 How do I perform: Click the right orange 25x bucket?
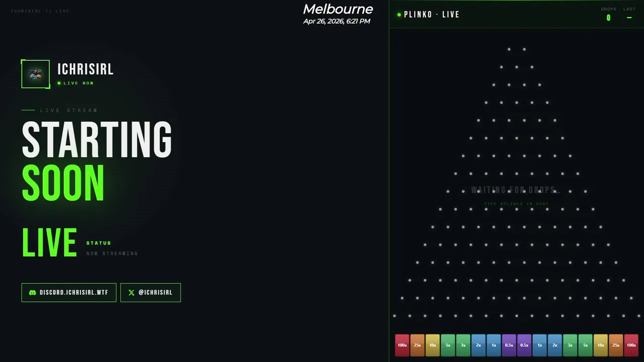point(616,345)
